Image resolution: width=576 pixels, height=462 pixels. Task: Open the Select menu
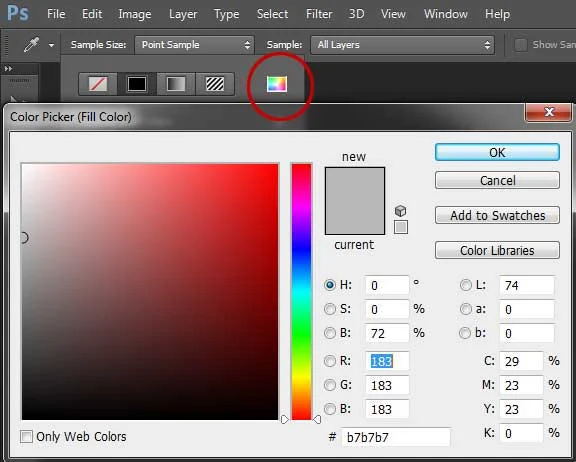tap(273, 14)
